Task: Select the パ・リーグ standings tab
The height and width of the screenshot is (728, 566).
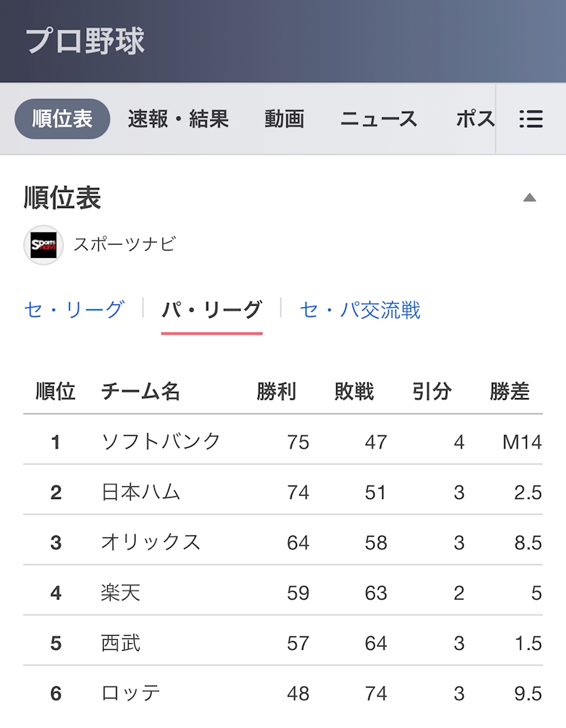Action: 212,310
